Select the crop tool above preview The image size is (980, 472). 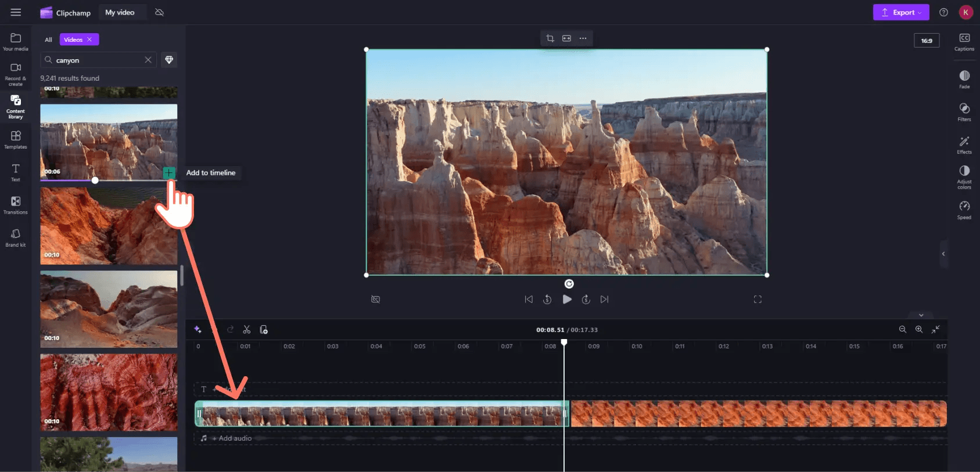click(x=550, y=38)
